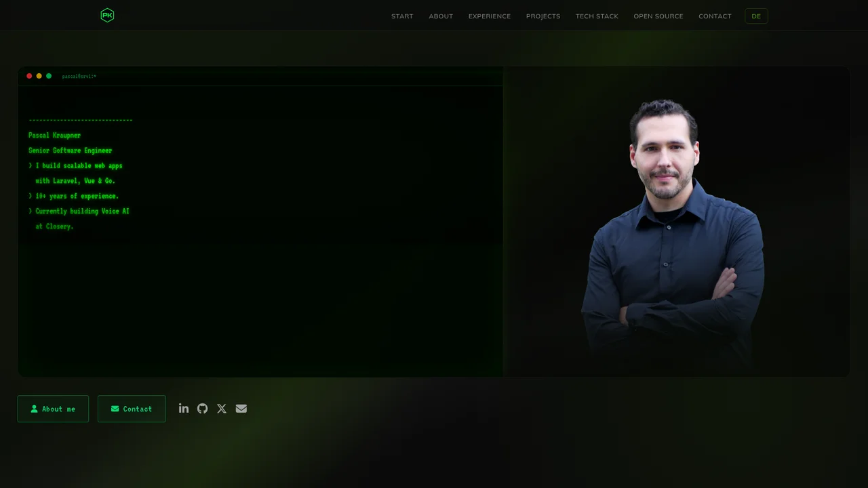Select TECH STACK in navigation

click(597, 16)
